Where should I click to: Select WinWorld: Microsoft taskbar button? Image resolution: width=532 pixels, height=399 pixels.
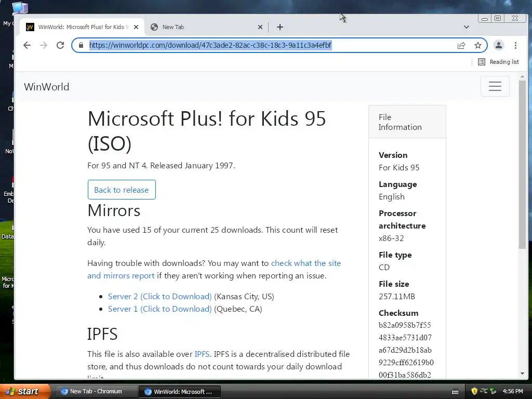point(179,392)
